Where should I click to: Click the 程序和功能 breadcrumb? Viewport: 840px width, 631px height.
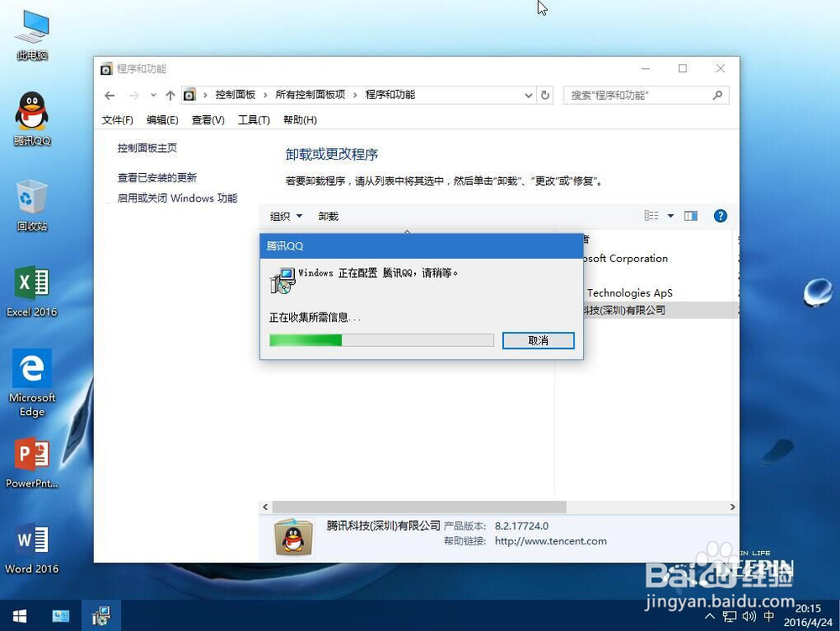[x=390, y=95]
